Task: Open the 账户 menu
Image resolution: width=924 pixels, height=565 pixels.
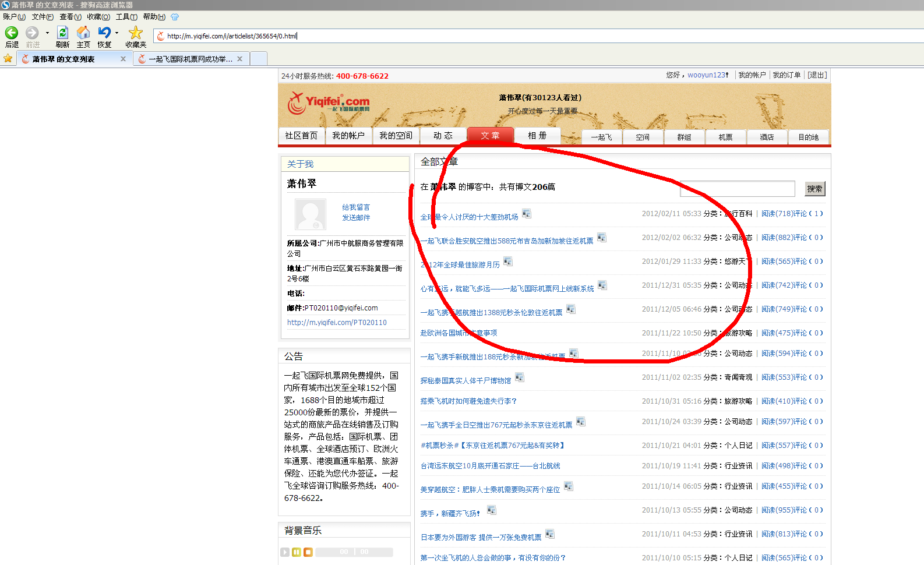Action: 14,17
